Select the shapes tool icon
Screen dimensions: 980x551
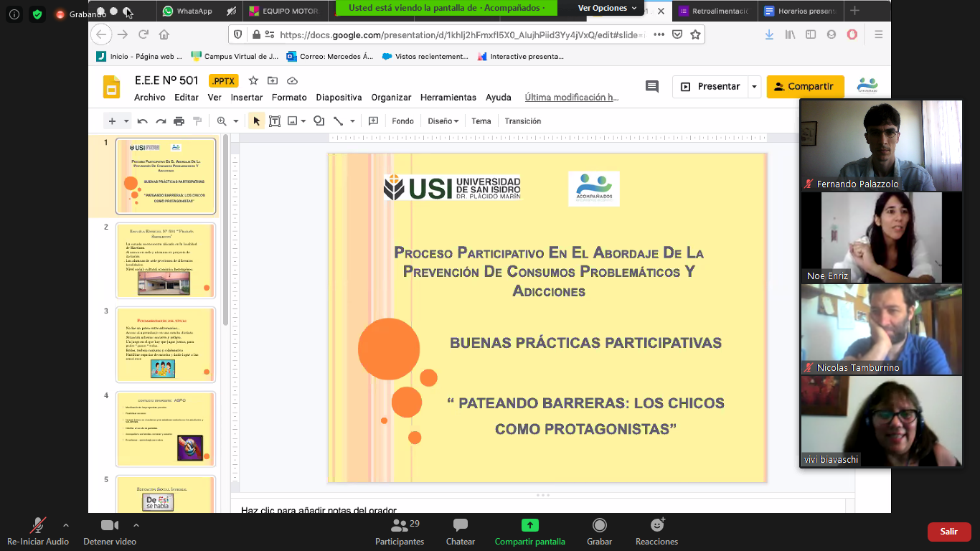319,121
